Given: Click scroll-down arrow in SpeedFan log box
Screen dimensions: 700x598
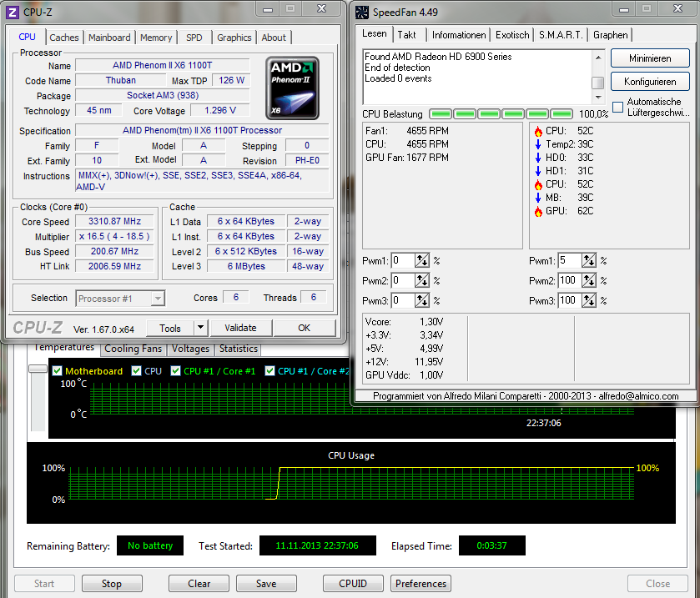Looking at the screenshot, I should 598,98.
